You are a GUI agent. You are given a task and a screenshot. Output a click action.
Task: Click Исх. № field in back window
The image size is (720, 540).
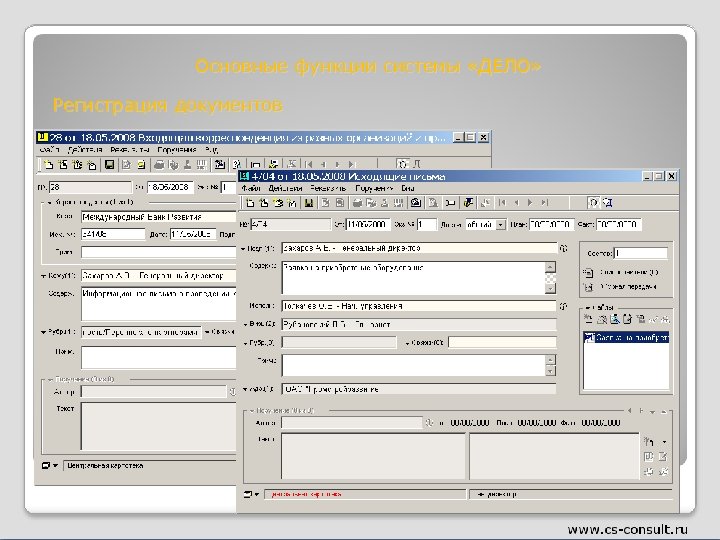113,234
